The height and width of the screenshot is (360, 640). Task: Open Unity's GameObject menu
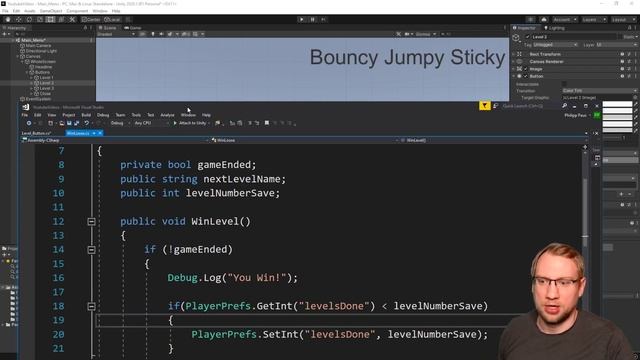coord(51,11)
